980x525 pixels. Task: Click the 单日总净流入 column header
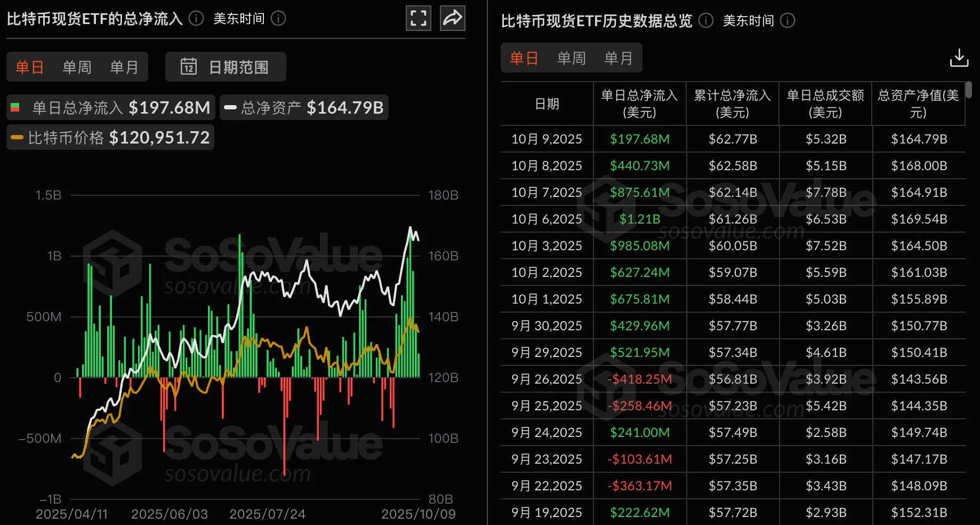[x=639, y=104]
